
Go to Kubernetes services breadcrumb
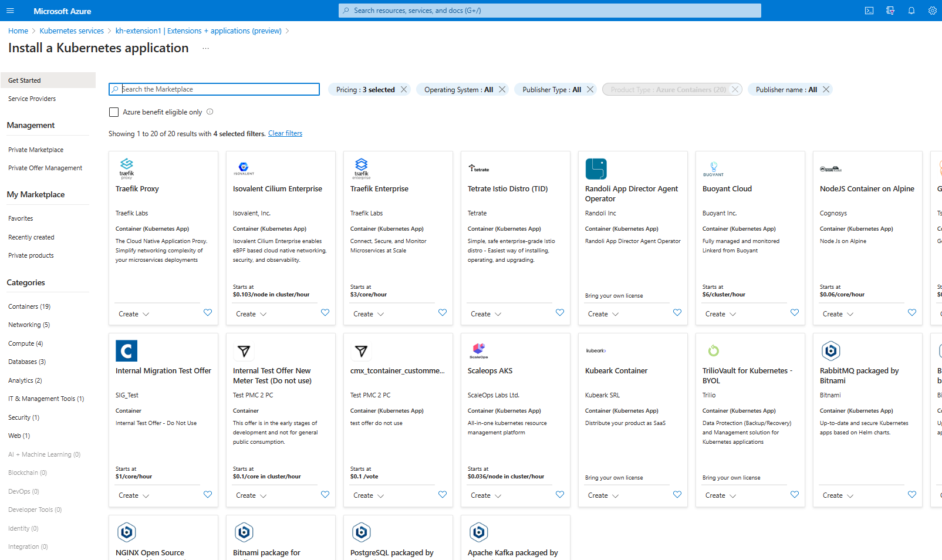[x=72, y=31]
